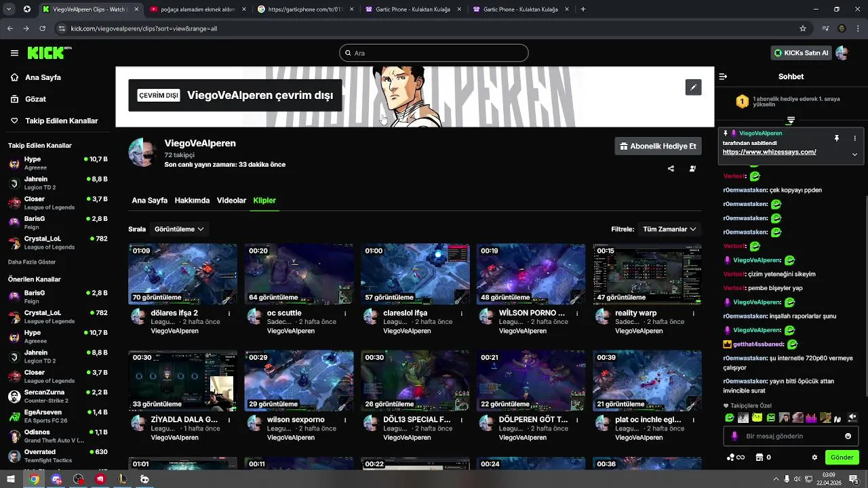Reload the page in browser toolbar
Image resolution: width=868 pixels, height=488 pixels.
(43, 28)
